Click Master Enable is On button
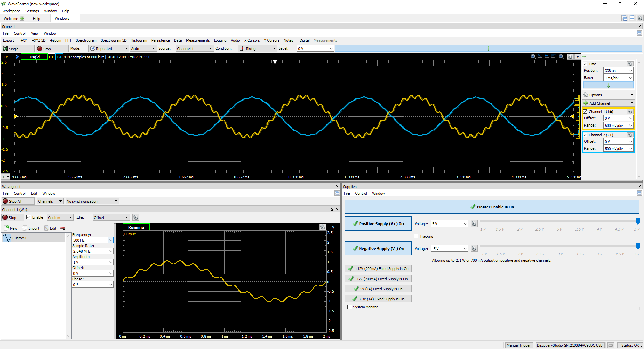This screenshot has width=644, height=349. 492,207
